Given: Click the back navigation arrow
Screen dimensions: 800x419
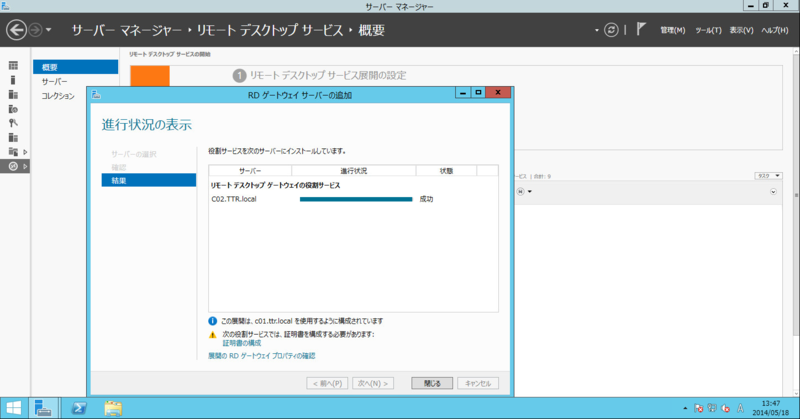Looking at the screenshot, I should pyautogui.click(x=16, y=30).
